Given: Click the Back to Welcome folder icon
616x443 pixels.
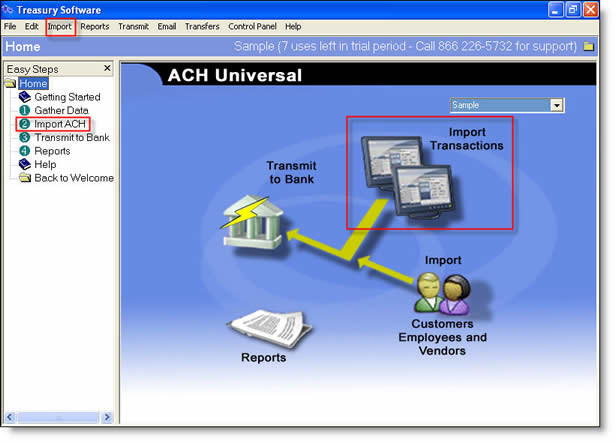Looking at the screenshot, I should (x=25, y=178).
